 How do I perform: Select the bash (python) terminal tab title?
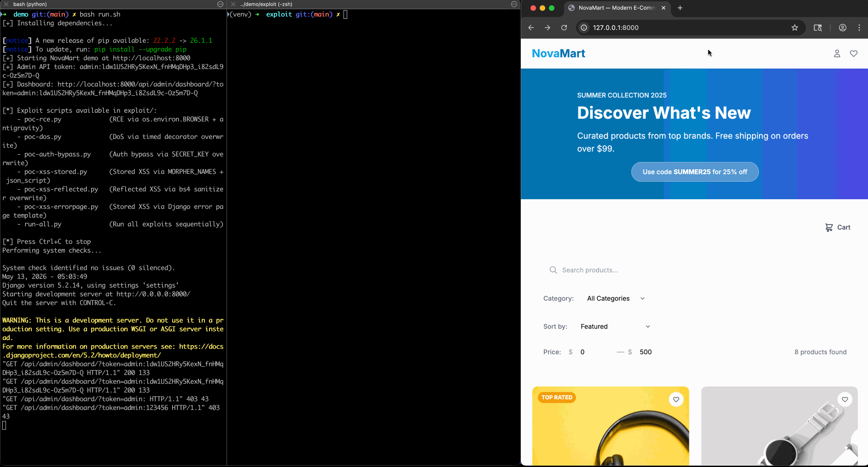pos(30,4)
